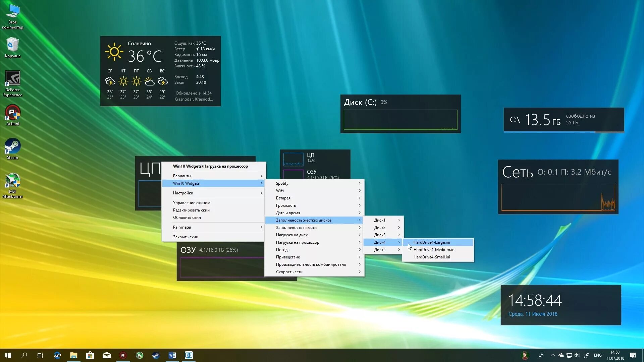The width and height of the screenshot is (644, 362).
Task: Click the volume icon in system tray
Action: [x=577, y=355]
